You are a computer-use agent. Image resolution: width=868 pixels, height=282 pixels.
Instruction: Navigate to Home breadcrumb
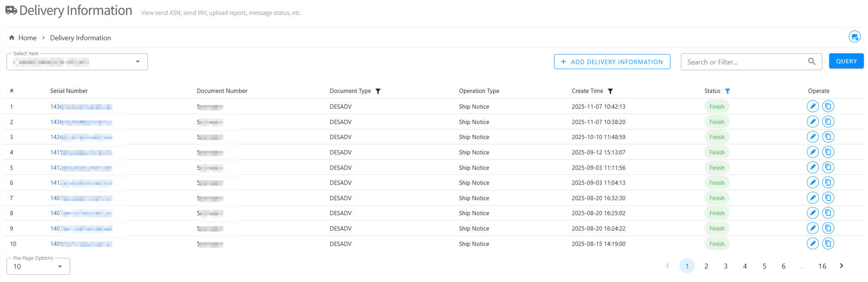[x=27, y=38]
